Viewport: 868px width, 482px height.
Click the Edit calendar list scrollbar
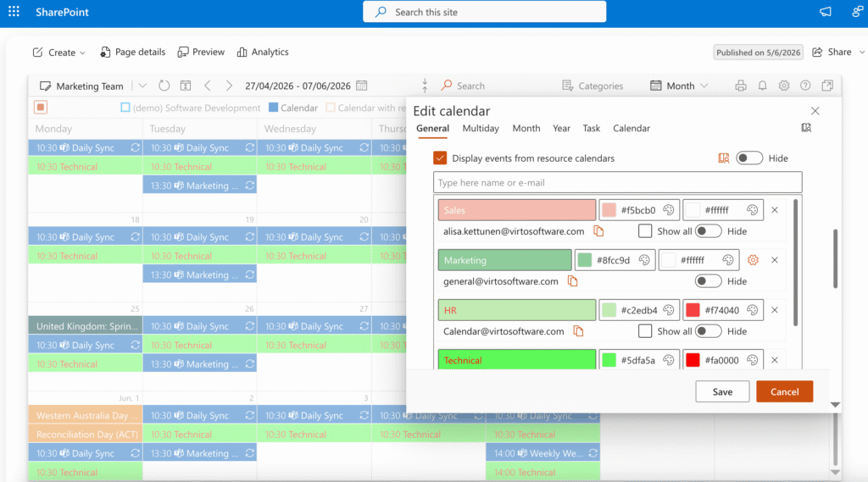tap(795, 263)
